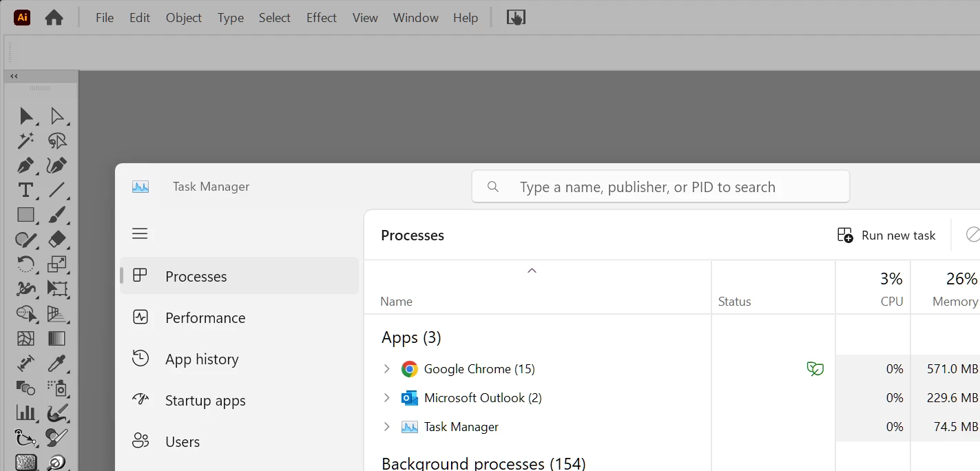Select the Shaper tool
This screenshot has width=980, height=471.
[x=26, y=240]
